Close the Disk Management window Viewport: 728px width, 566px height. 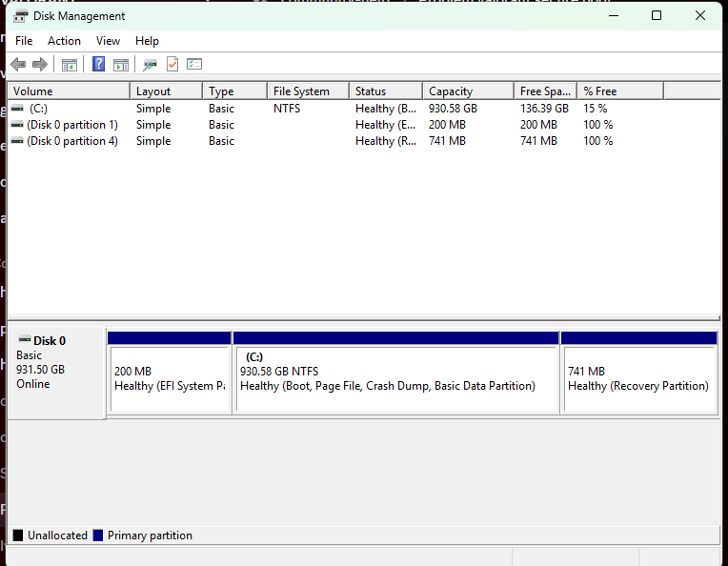[700, 16]
